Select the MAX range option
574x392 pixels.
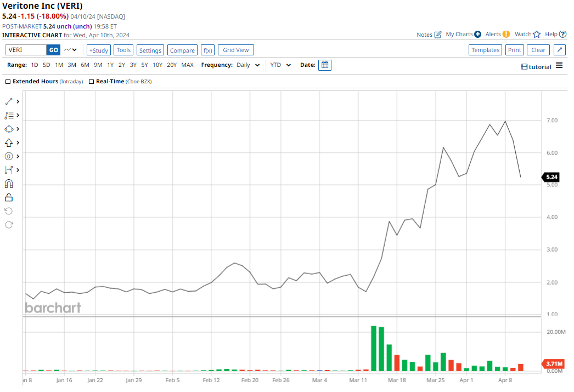(187, 65)
